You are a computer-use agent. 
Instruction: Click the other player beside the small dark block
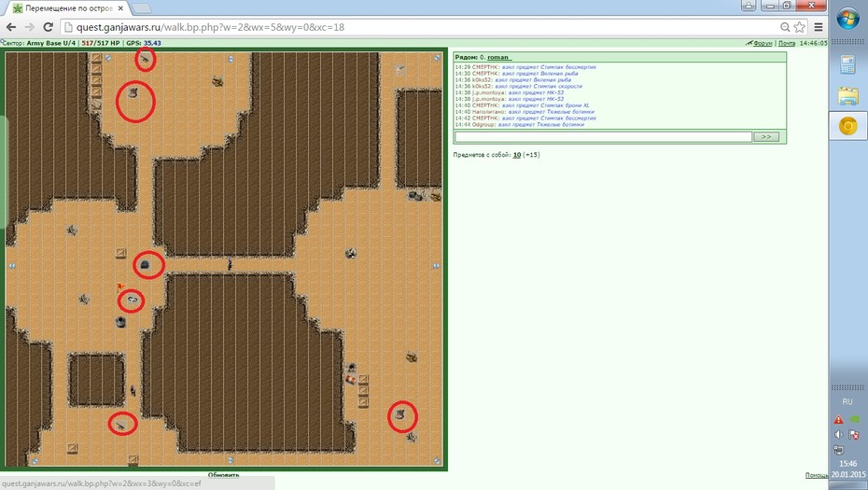coord(133,390)
